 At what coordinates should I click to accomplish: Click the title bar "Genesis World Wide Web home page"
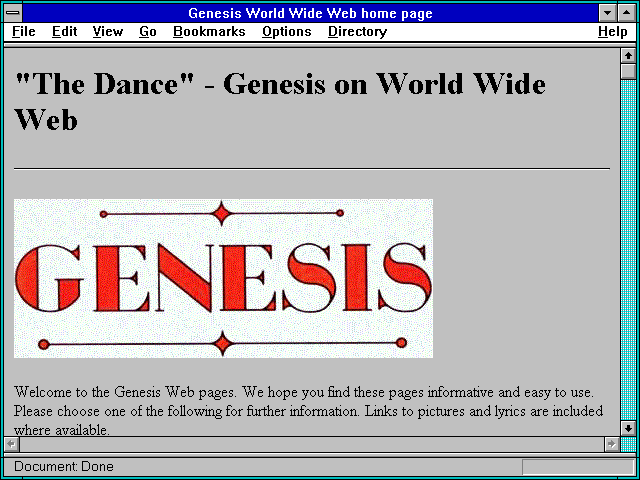310,13
